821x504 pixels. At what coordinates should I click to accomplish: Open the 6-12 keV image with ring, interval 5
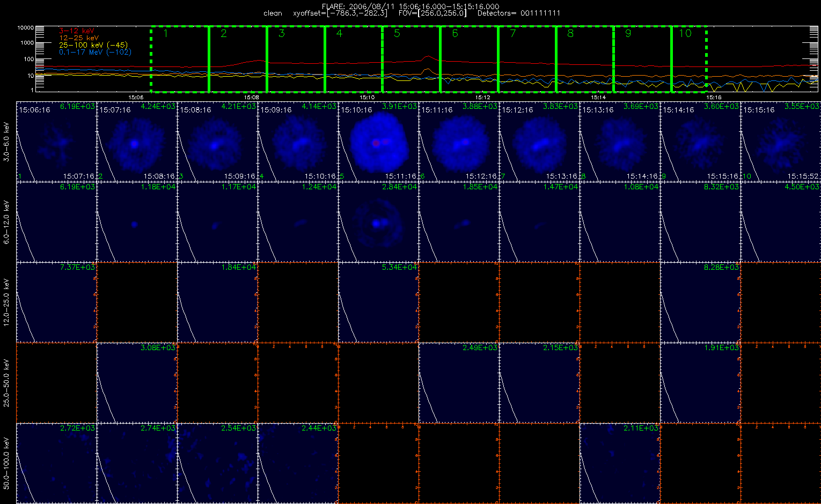378,222
